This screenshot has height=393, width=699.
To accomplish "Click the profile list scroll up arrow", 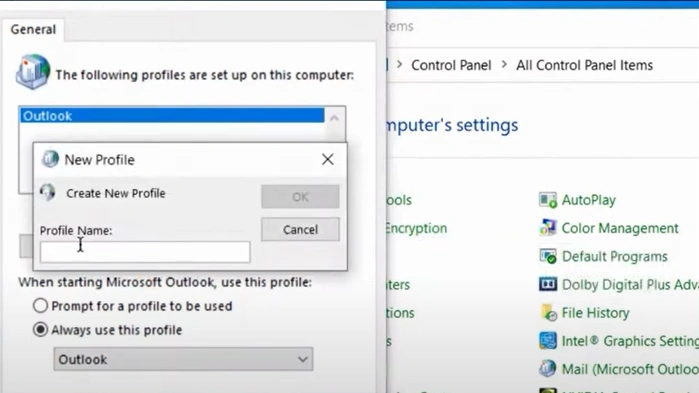I will pyautogui.click(x=334, y=118).
